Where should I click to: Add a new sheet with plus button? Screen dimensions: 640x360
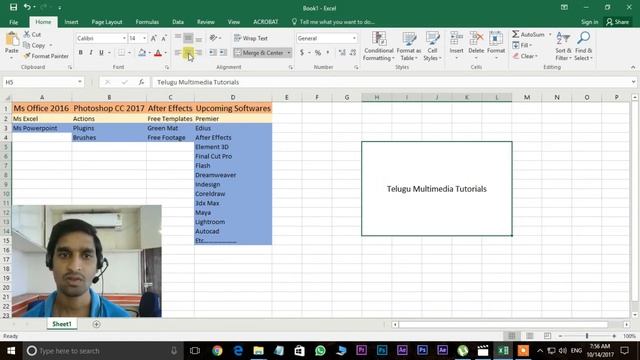96,324
